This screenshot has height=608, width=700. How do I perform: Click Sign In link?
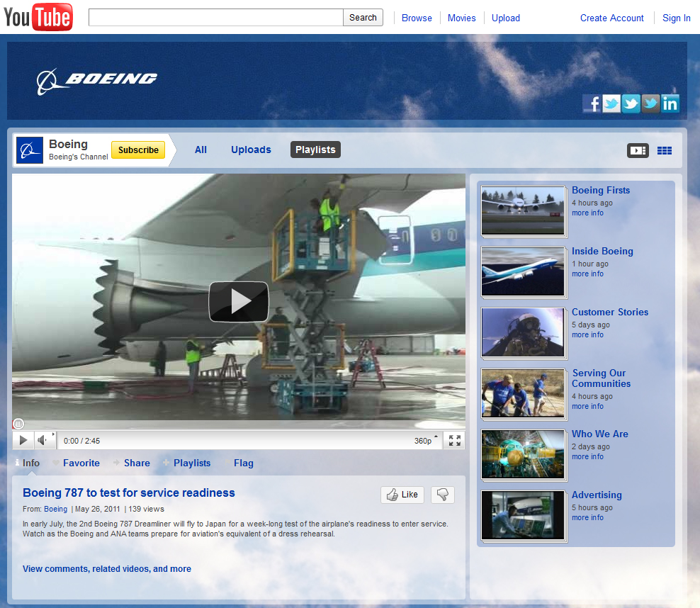(677, 18)
